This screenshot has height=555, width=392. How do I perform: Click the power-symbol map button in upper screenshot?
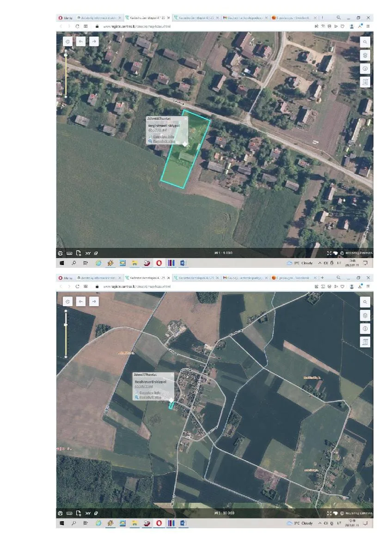(x=67, y=41)
